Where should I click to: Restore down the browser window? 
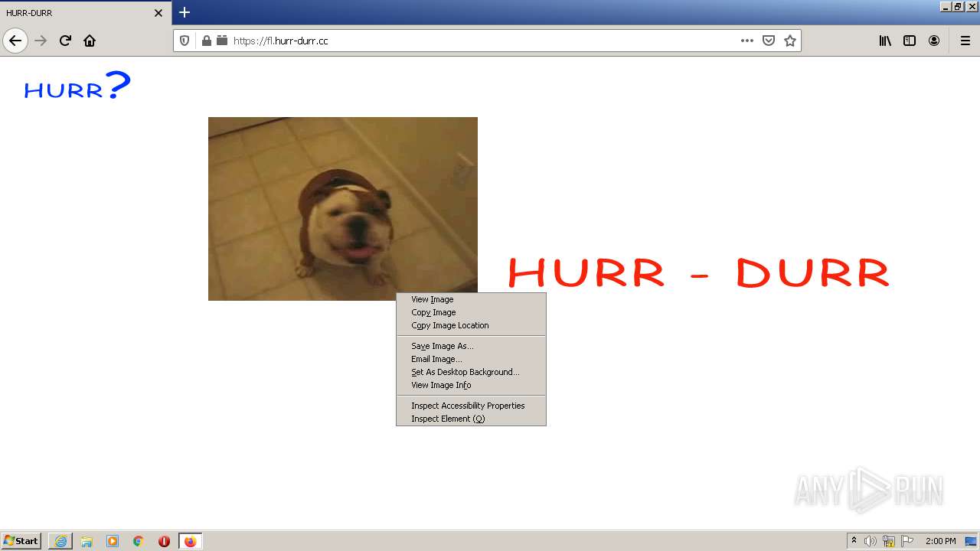959,7
